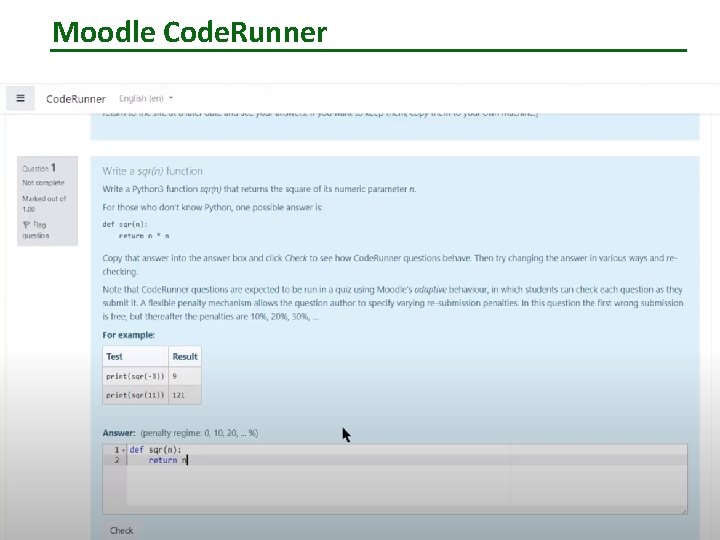Select the print(sqr(-3)) test cell
Screen dimensions: 720x540
tap(135, 376)
